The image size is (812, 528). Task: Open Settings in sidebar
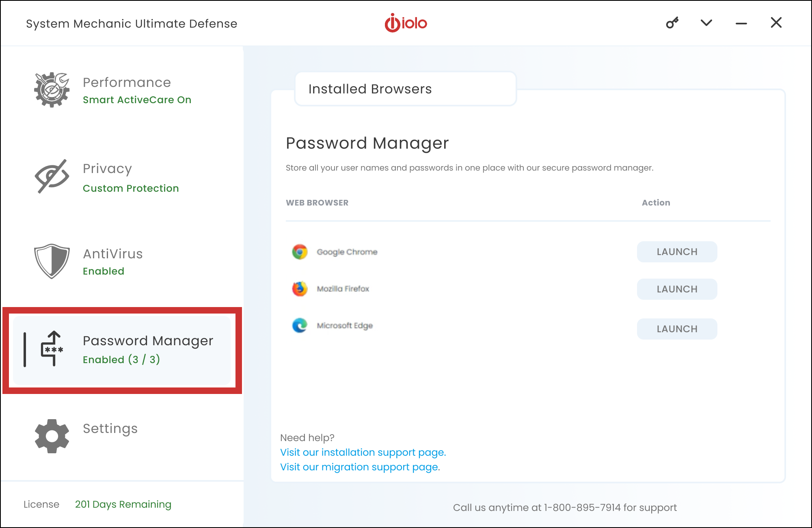click(110, 429)
